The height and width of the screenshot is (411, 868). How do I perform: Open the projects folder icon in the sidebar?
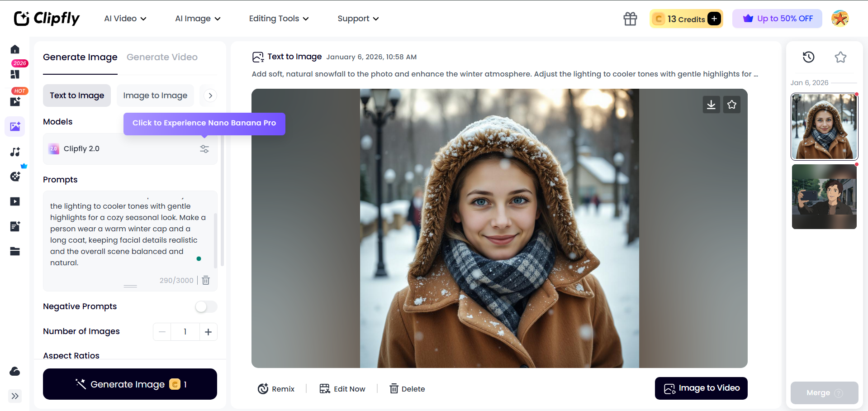point(15,251)
